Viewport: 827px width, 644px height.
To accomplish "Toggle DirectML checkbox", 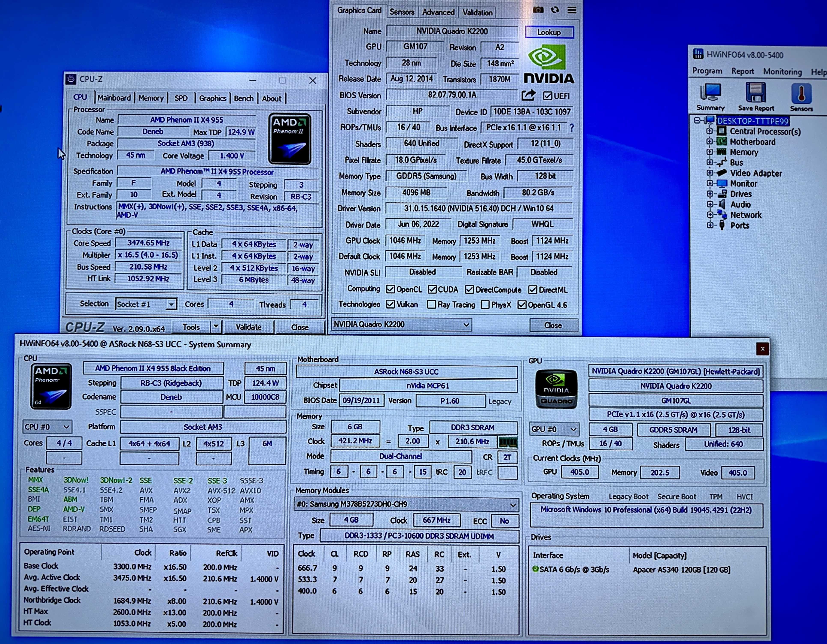I will coord(532,290).
